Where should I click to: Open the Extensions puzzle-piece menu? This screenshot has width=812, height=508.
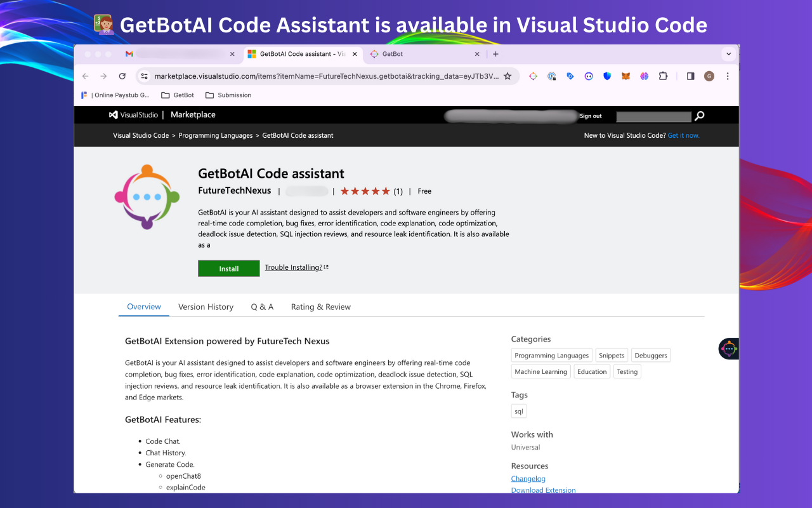[663, 76]
